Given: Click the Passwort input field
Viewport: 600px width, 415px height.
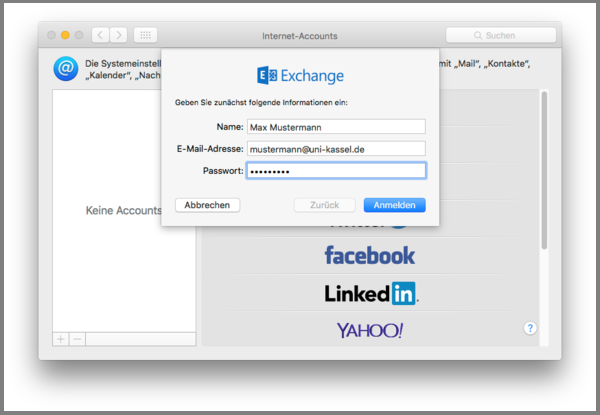Looking at the screenshot, I should click(x=336, y=171).
